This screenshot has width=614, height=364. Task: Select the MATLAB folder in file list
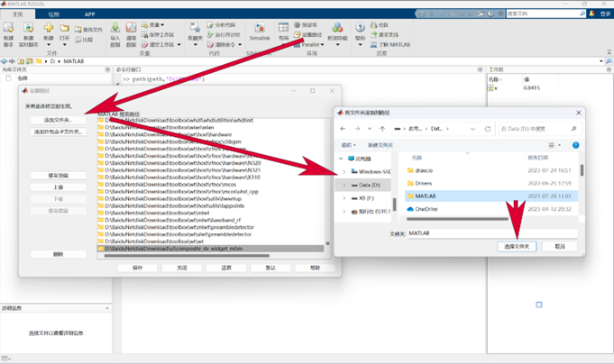[x=491, y=196]
